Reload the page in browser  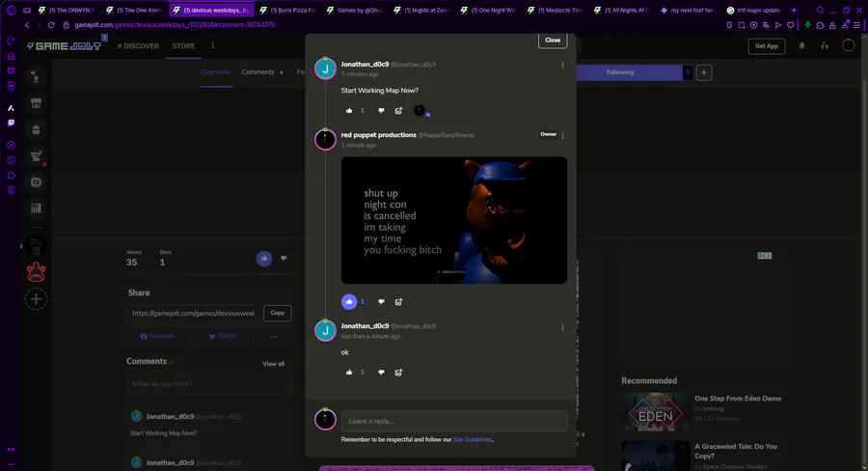click(x=51, y=25)
